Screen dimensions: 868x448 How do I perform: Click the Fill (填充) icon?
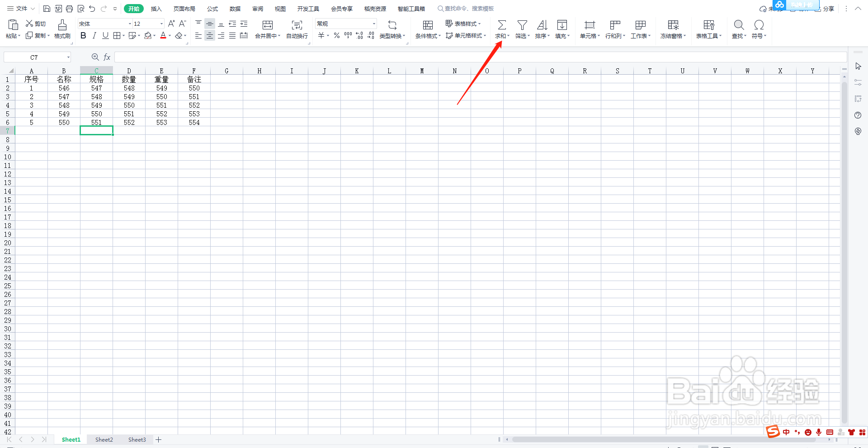click(562, 25)
